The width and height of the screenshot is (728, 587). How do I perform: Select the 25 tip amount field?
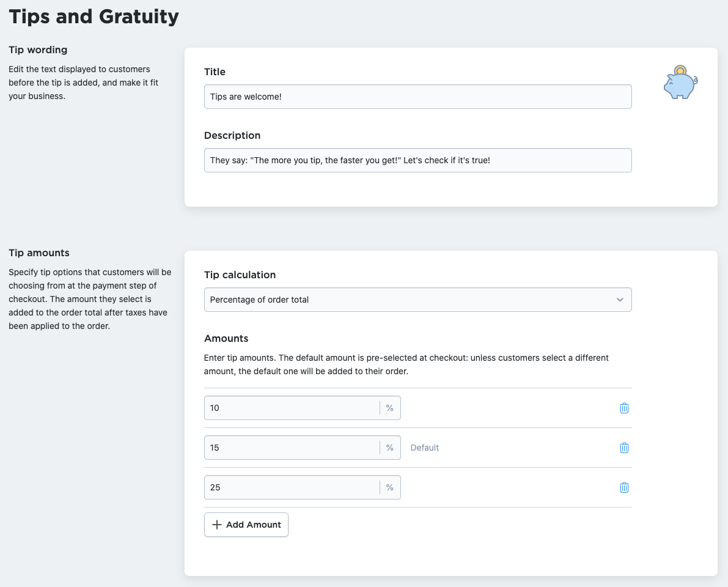pyautogui.click(x=293, y=487)
